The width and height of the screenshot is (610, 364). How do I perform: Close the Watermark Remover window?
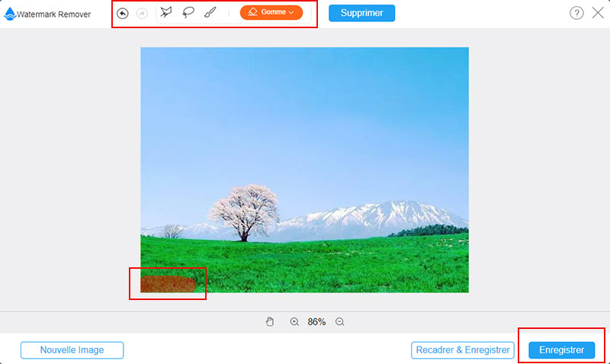tap(597, 13)
